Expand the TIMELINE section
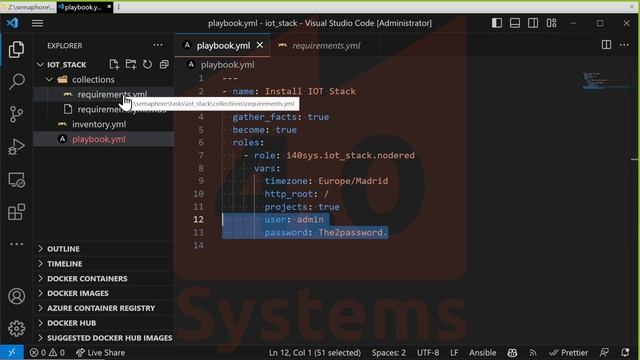Image resolution: width=640 pixels, height=360 pixels. tap(104, 264)
